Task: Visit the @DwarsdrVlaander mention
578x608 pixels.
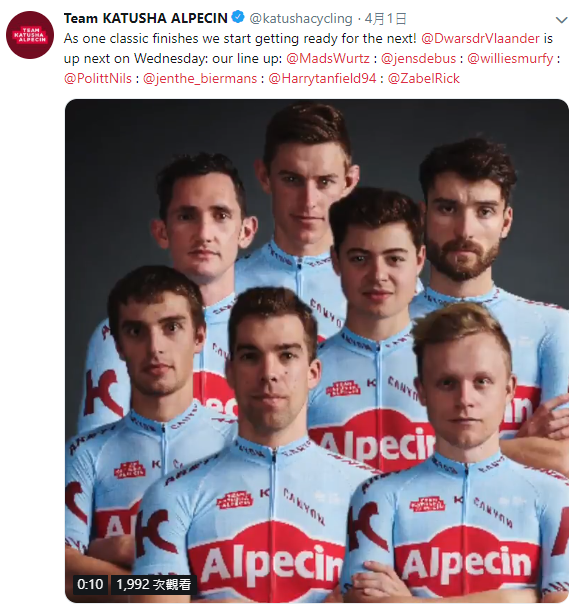Action: tap(480, 38)
